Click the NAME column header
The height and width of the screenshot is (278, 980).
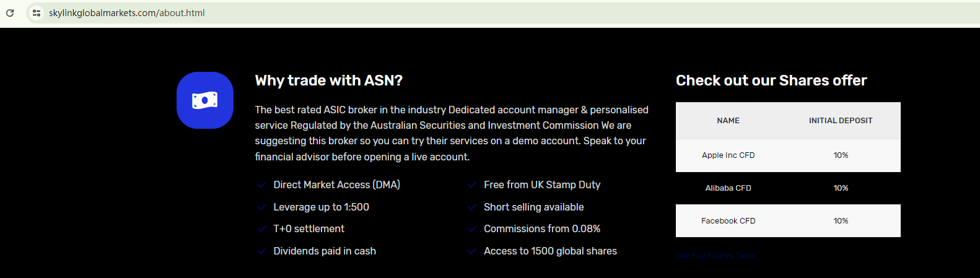[728, 121]
